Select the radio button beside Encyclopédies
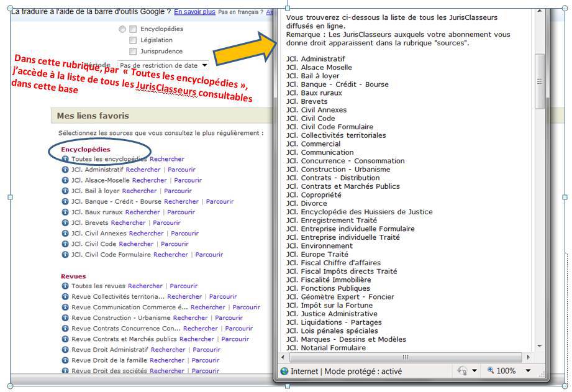Viewport: 572px width, 392px height. tap(122, 29)
